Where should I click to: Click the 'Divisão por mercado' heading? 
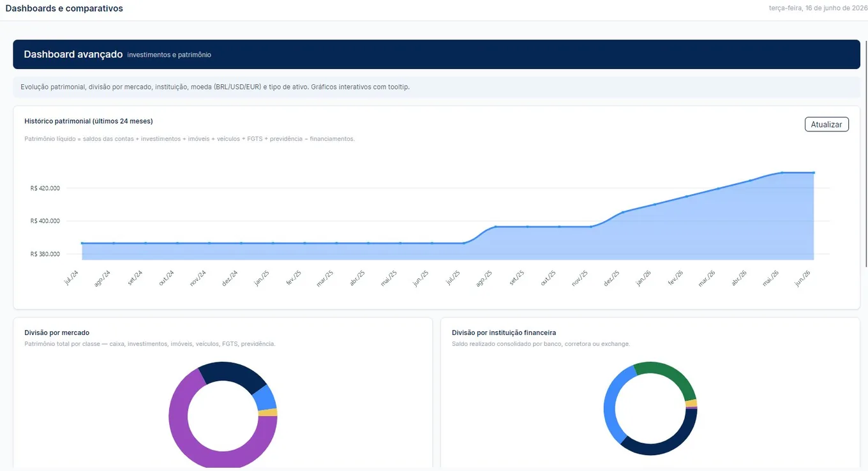57,333
